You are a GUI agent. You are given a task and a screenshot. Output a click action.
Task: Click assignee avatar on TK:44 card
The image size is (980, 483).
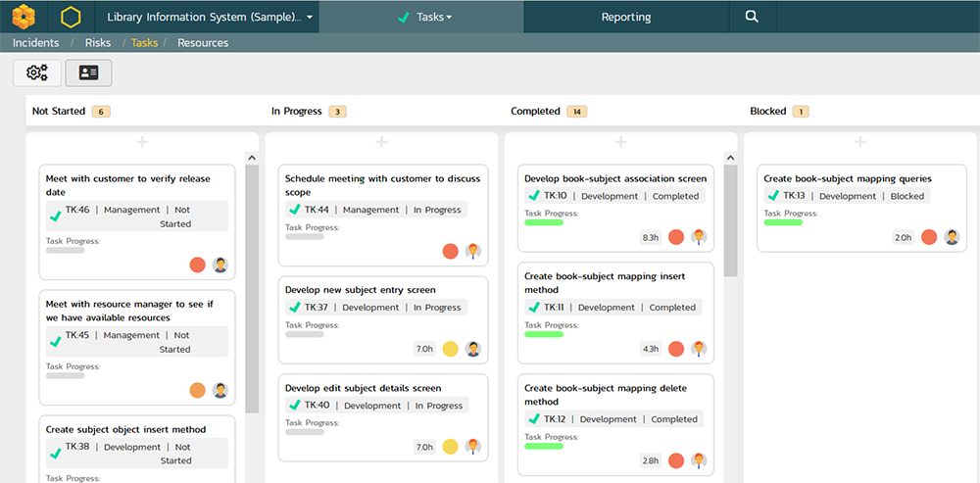[x=473, y=251]
